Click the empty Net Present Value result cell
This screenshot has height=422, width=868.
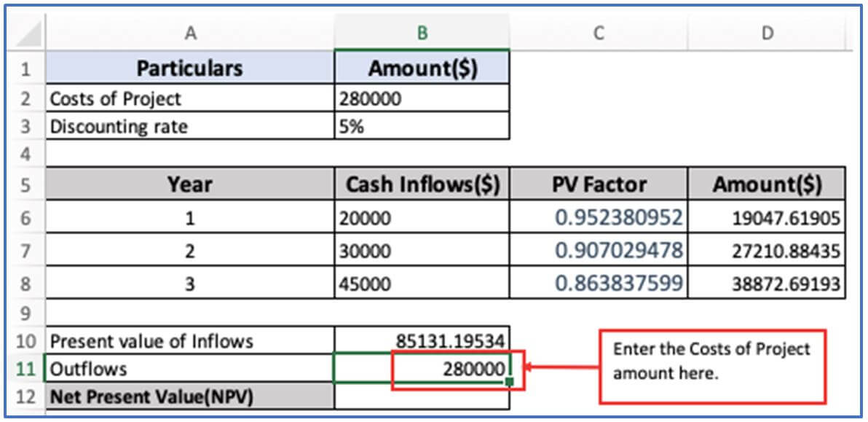422,398
